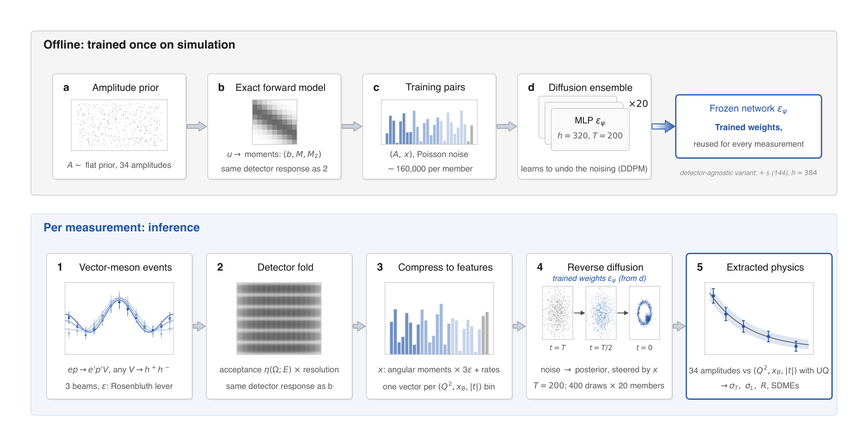Click the 'detector-agnostic variant' footnote
This screenshot has width=868, height=440.
[x=749, y=173]
